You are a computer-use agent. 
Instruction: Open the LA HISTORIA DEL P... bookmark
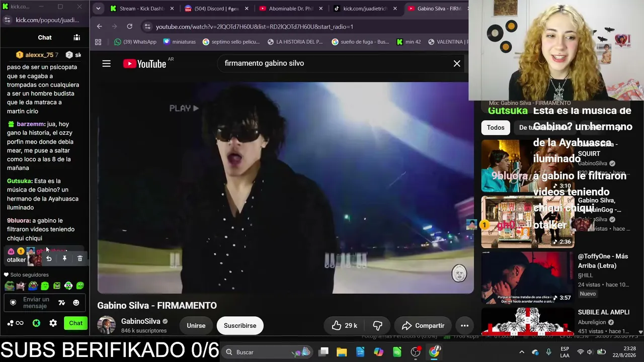[295, 42]
